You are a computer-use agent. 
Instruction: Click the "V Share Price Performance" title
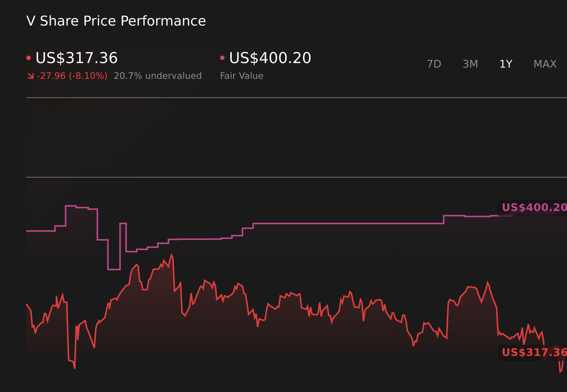[x=116, y=21]
